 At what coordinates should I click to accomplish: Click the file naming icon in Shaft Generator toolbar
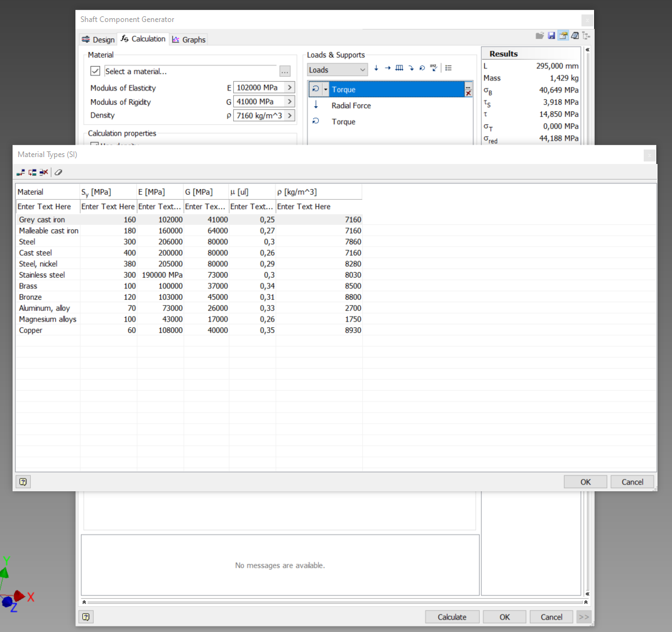(x=563, y=36)
